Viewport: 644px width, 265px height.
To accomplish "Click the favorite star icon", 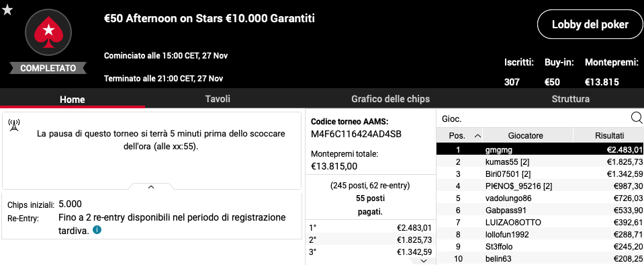I will (x=7, y=10).
